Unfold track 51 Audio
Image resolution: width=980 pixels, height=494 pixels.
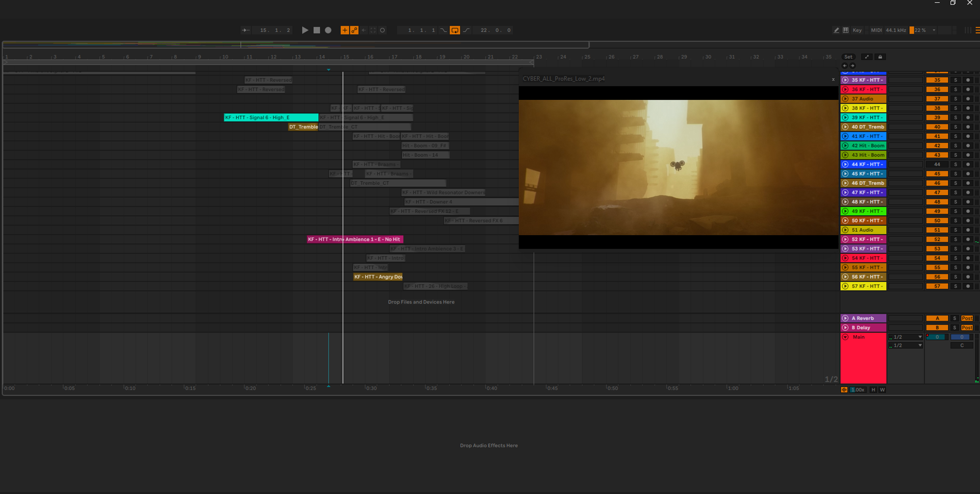[845, 230]
